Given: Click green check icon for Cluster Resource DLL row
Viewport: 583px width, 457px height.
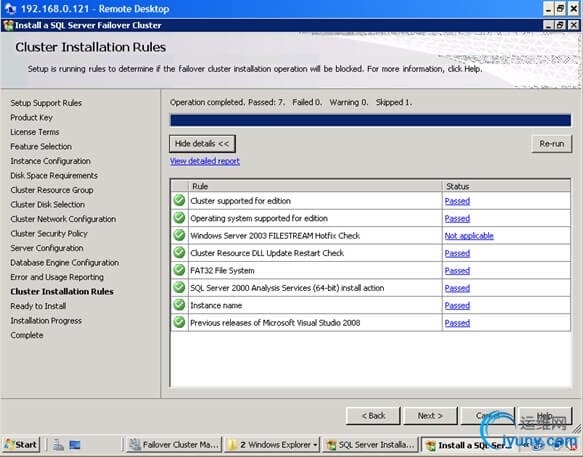Looking at the screenshot, I should tap(179, 252).
